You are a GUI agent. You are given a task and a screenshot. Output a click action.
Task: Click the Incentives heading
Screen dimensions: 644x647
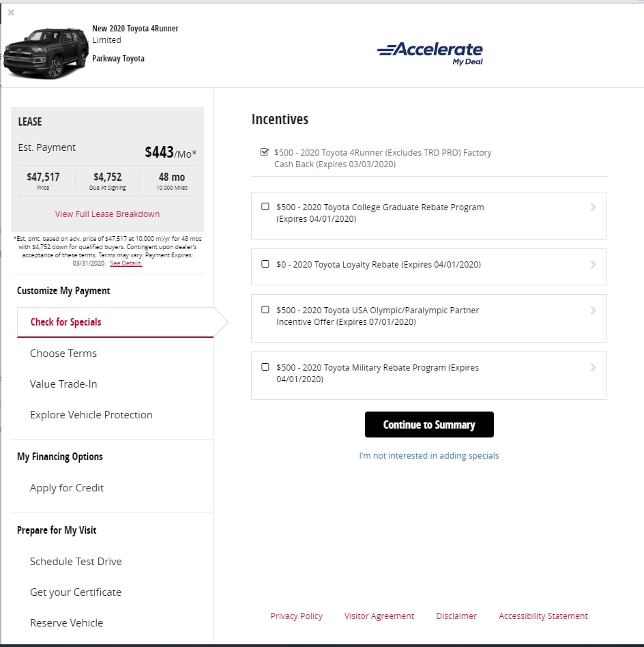pos(280,119)
